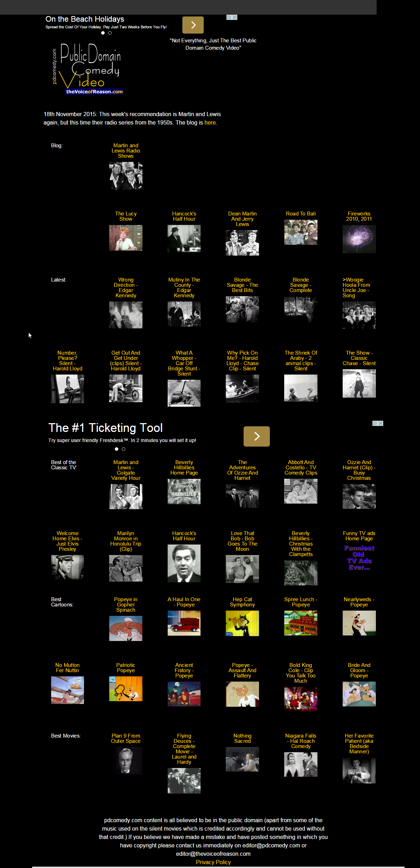Open Nearlyweds - Popeye thumbnail

pos(359,623)
